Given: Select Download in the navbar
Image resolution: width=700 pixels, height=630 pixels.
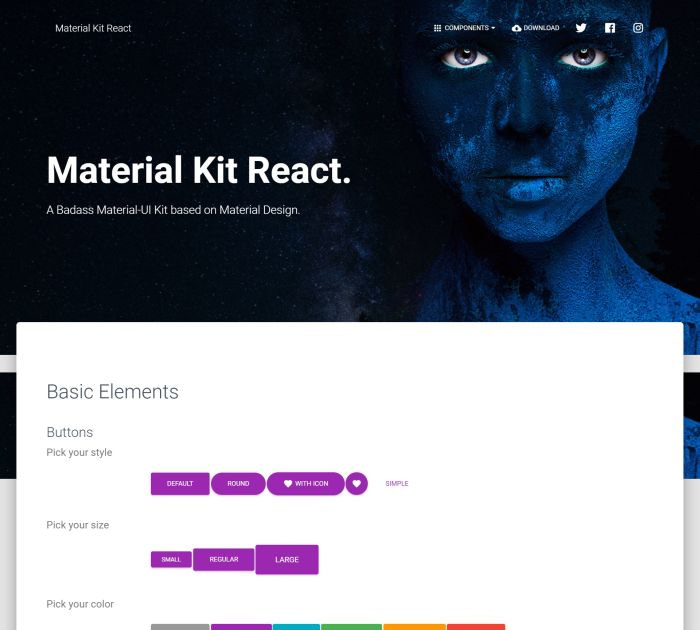Looking at the screenshot, I should click(535, 28).
